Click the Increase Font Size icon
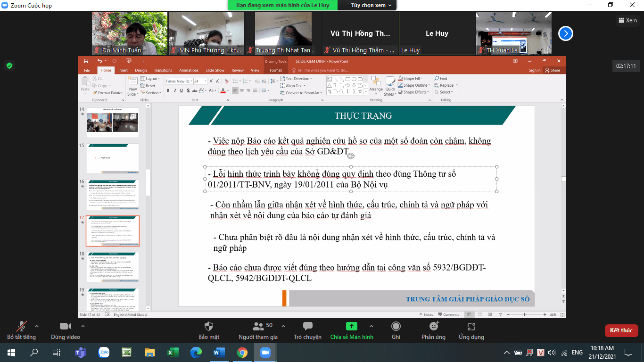Screen dimensions: 644x362 211,81
